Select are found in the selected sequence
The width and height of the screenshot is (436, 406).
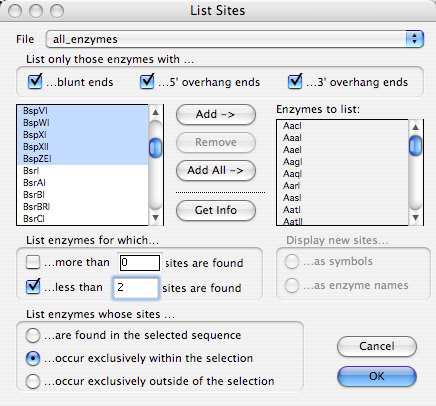(x=33, y=335)
